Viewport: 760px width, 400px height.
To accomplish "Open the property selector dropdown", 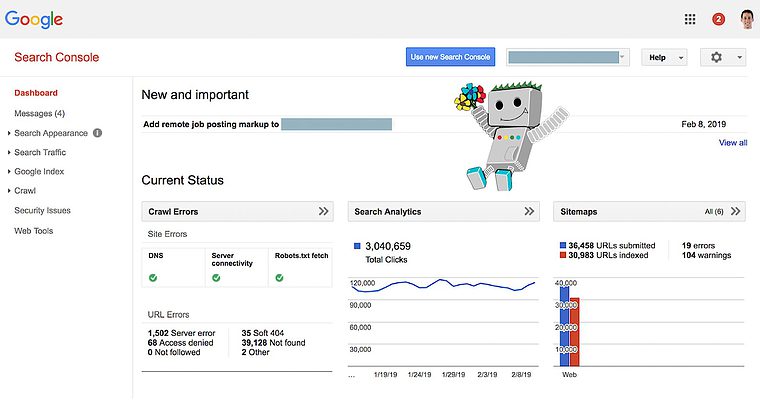I will coord(568,57).
